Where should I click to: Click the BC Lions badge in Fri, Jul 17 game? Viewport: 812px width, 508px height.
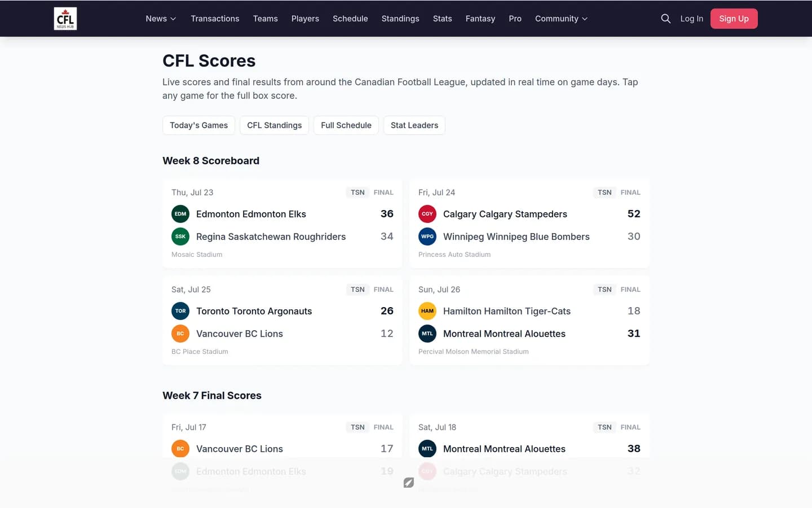pyautogui.click(x=180, y=449)
